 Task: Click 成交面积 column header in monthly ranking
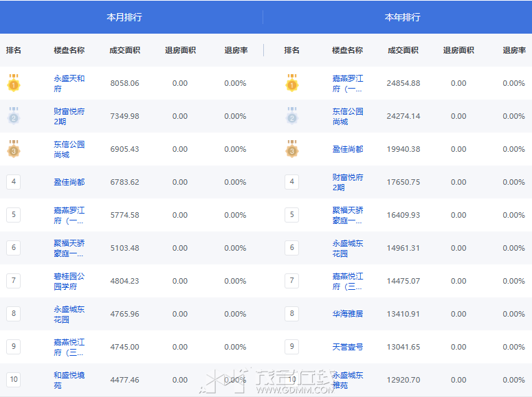tap(124, 50)
